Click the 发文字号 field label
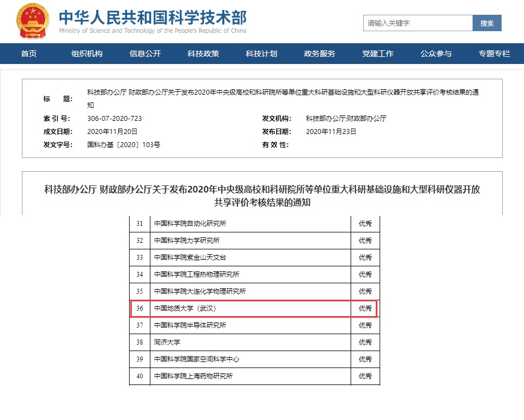This screenshot has width=524, height=420. point(58,144)
